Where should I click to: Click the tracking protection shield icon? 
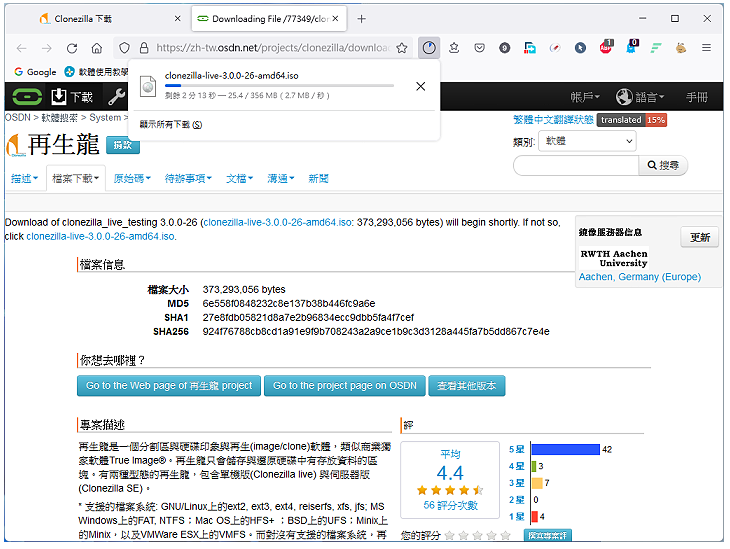point(124,48)
